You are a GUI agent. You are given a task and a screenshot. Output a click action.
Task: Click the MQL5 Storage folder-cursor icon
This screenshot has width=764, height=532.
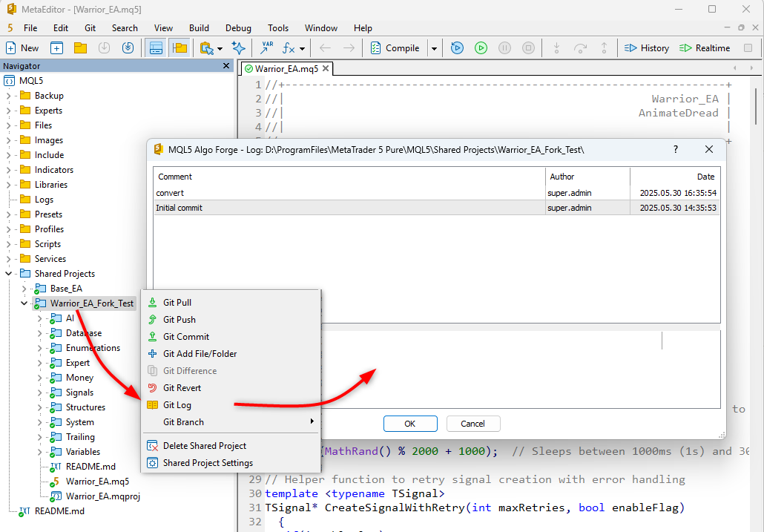pos(207,47)
